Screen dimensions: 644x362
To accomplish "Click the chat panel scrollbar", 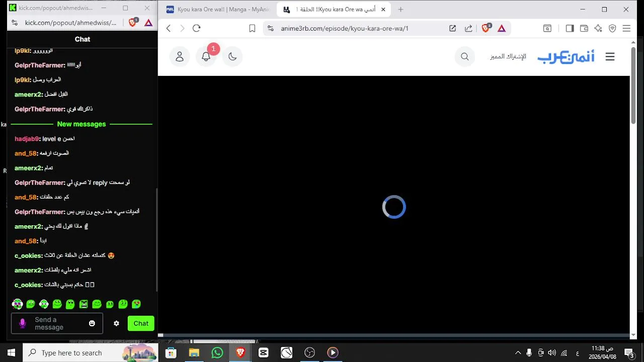I will (156, 239).
